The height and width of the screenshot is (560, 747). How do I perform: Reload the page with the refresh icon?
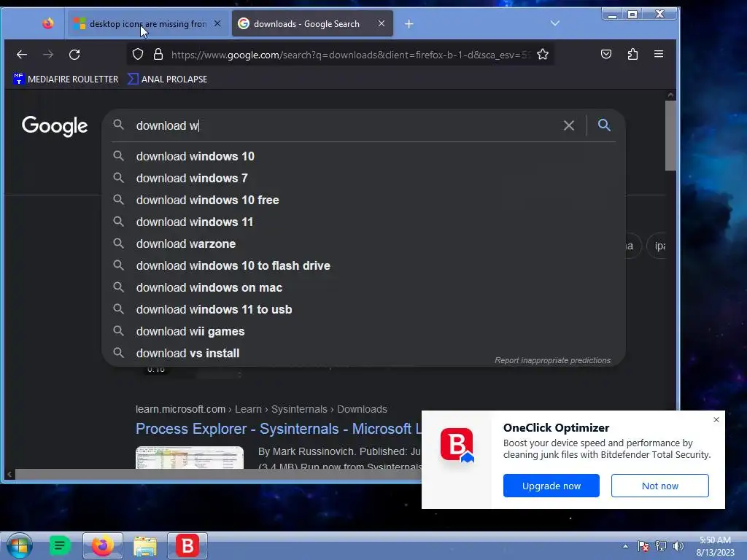pyautogui.click(x=74, y=54)
